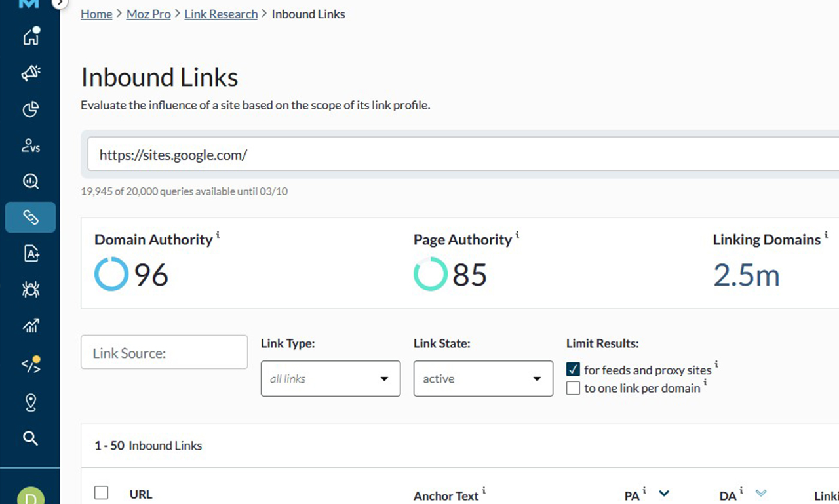Open the location pin Local tool
Image resolution: width=839 pixels, height=504 pixels.
30,402
